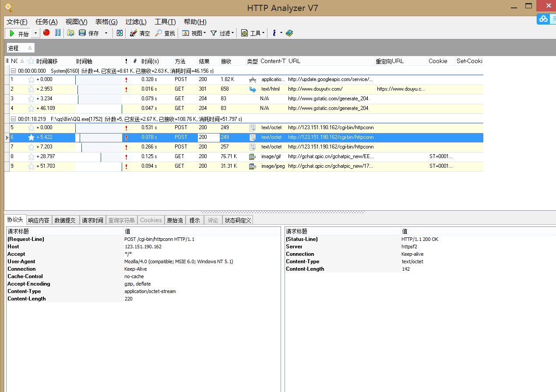Toggle the star on row 3

pos(31,99)
